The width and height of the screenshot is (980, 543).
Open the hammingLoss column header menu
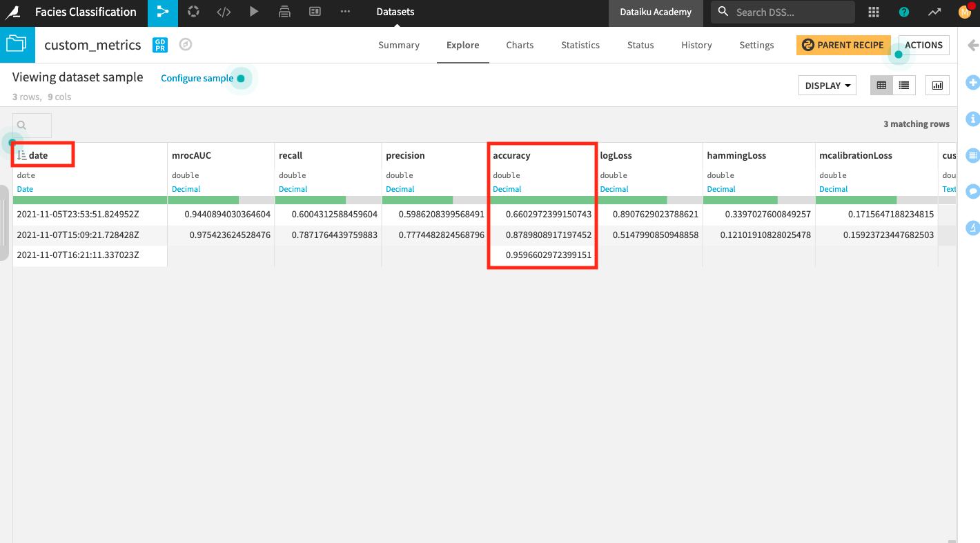(x=736, y=155)
